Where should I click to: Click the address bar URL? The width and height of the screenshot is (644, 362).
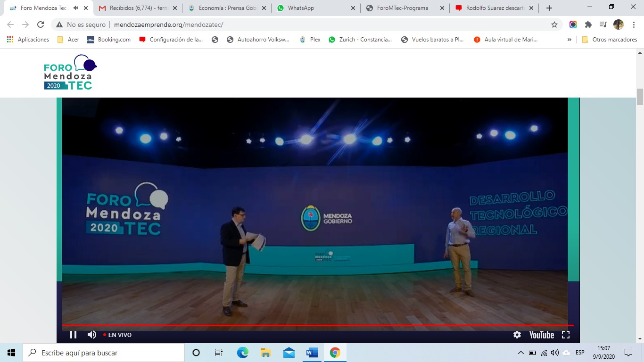pos(168,25)
